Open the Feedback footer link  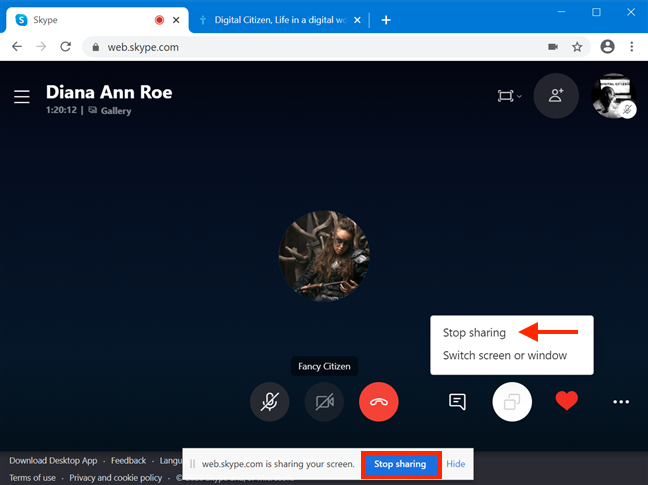(129, 460)
